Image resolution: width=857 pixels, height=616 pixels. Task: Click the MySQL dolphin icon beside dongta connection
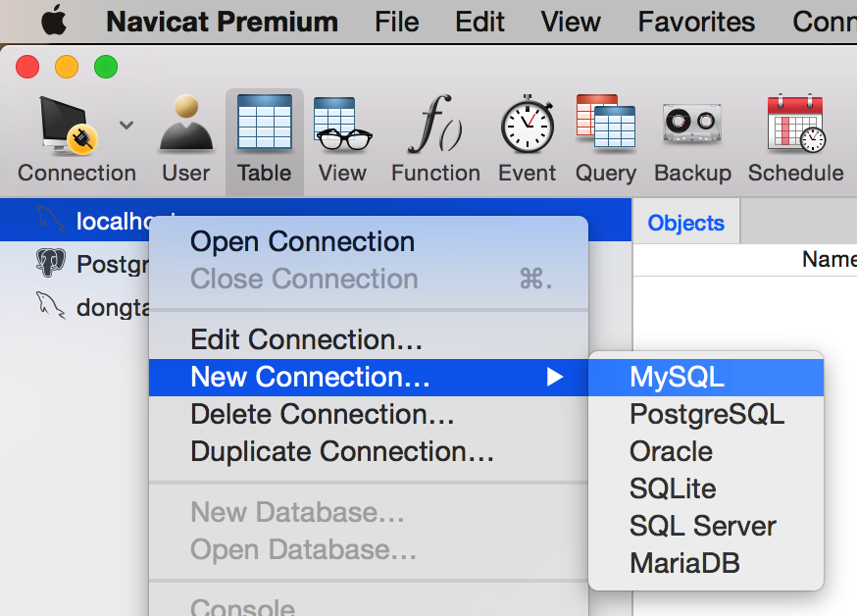(x=49, y=306)
